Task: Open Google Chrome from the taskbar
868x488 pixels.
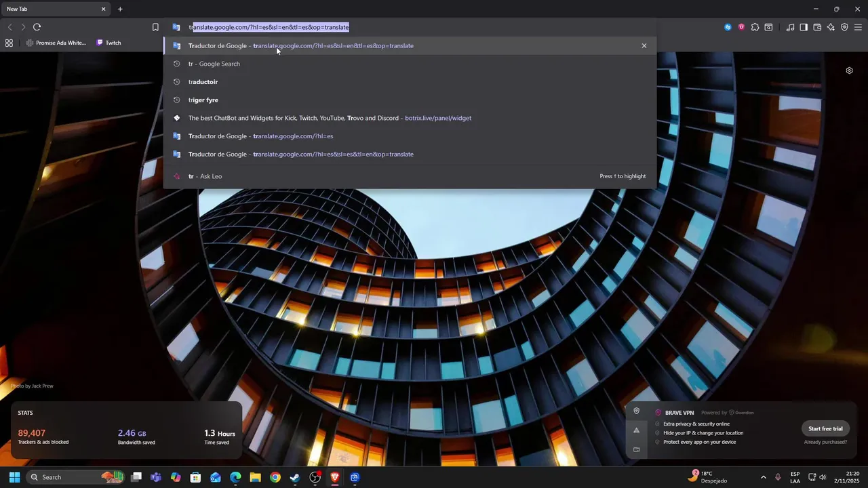Action: coord(275,477)
